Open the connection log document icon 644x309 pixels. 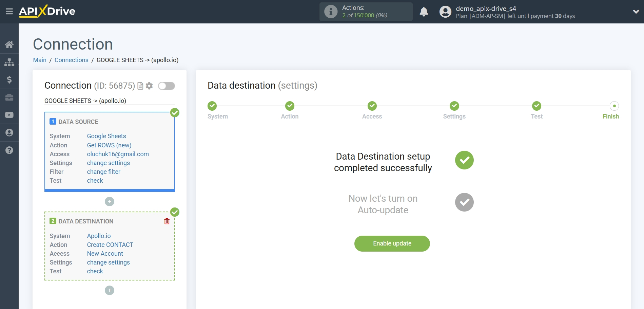tap(140, 86)
